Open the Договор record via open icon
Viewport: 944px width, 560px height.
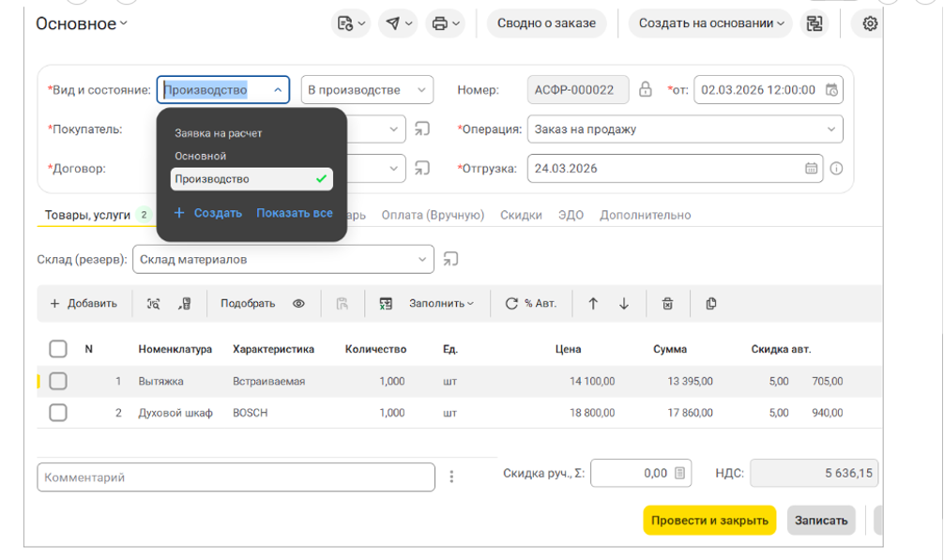click(x=422, y=168)
